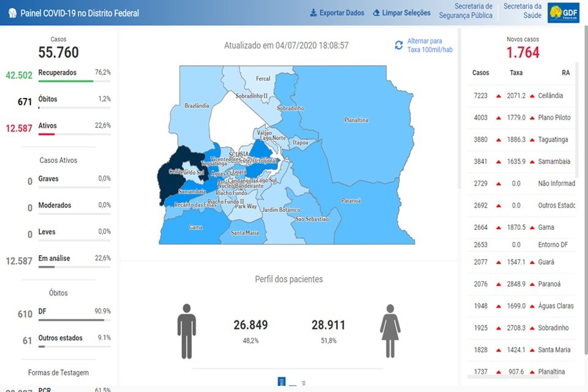
Task: Click male patients count 26.849
Action: (x=251, y=325)
